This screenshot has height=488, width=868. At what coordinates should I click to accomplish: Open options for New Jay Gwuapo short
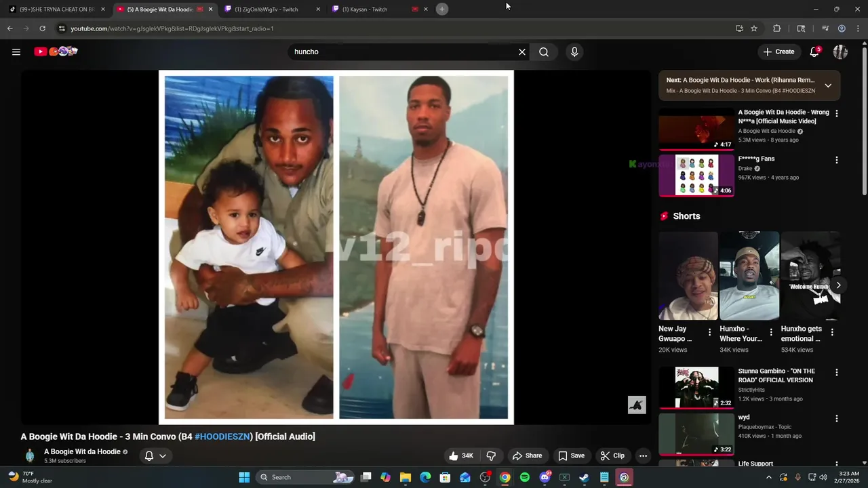pos(709,332)
